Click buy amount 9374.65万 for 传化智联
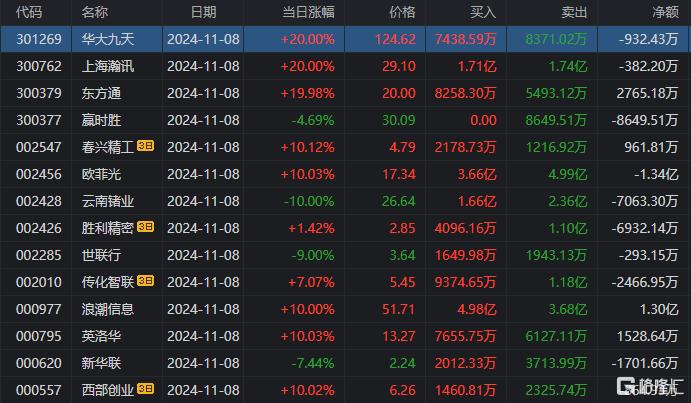Viewport: 691px width, 403px height. 465,282
